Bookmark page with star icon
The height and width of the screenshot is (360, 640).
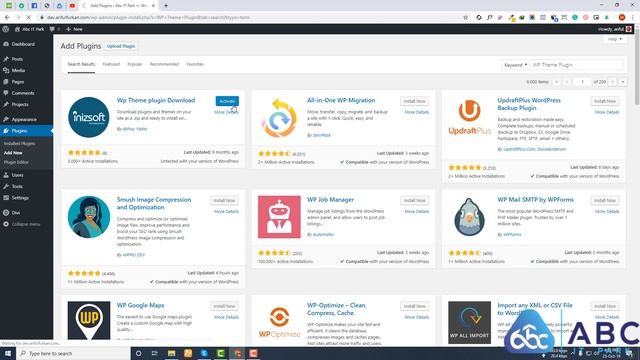pos(466,18)
